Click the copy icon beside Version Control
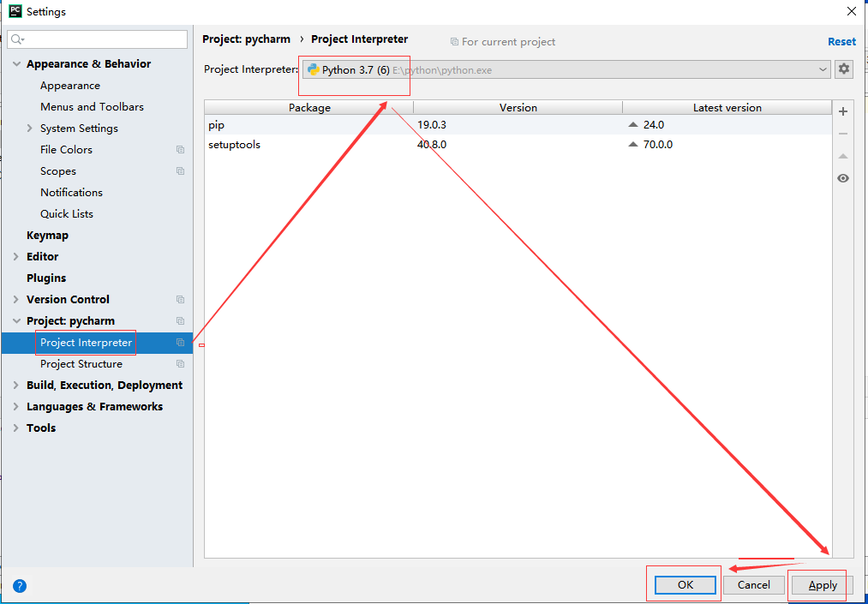The image size is (868, 604). pyautogui.click(x=181, y=300)
